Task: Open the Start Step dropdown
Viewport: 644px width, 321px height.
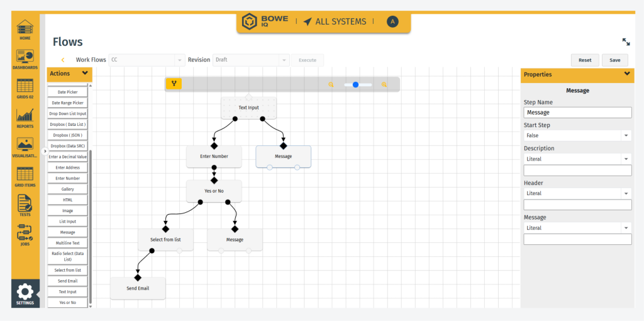Action: (x=577, y=135)
